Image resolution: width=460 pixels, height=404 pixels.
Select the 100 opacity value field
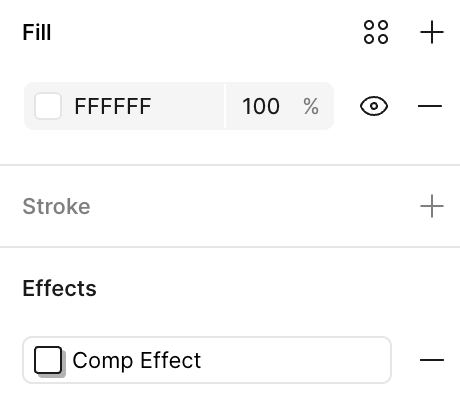(261, 106)
